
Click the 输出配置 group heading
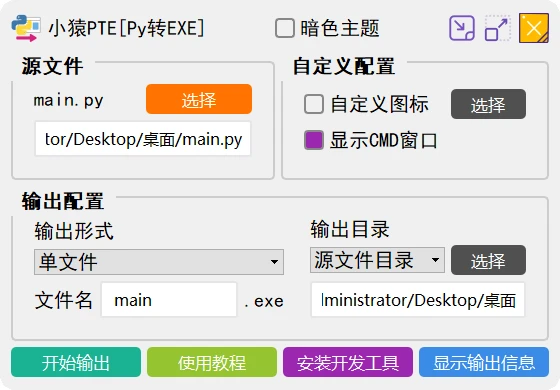click(63, 201)
